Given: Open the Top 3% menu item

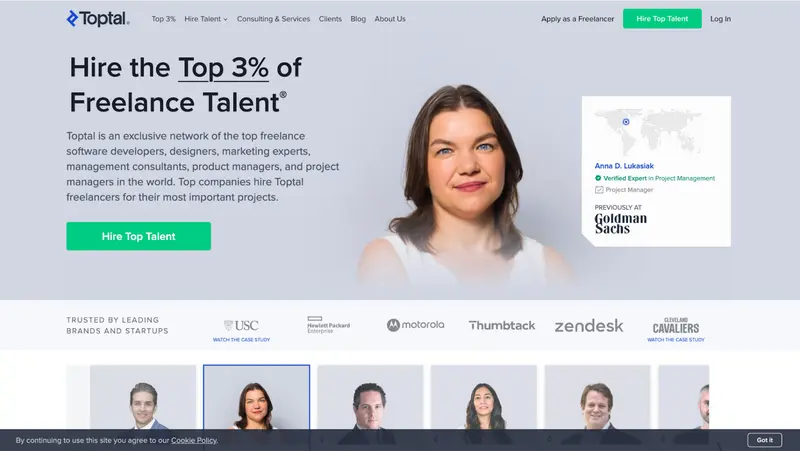Looking at the screenshot, I should 163,19.
